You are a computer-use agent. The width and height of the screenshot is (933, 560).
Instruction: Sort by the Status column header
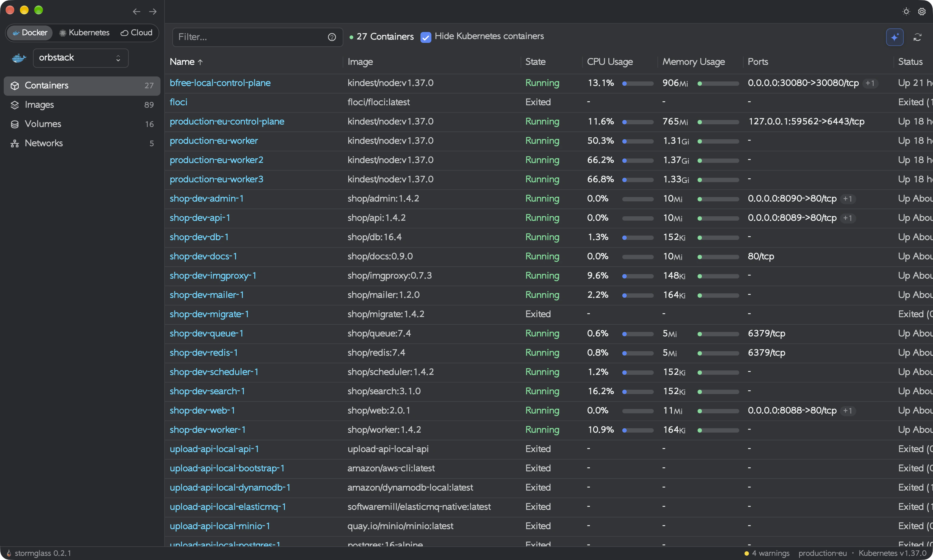click(x=910, y=62)
